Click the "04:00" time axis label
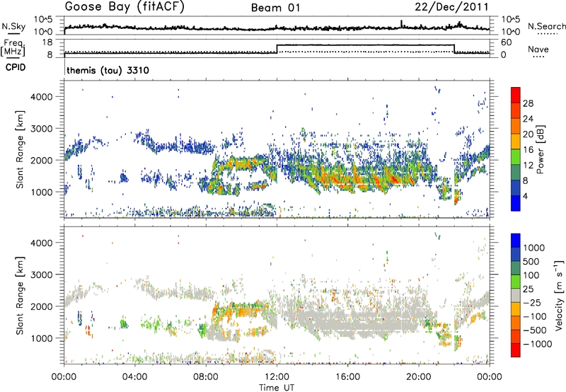Screen dimensions: 566x392 [x=134, y=377]
